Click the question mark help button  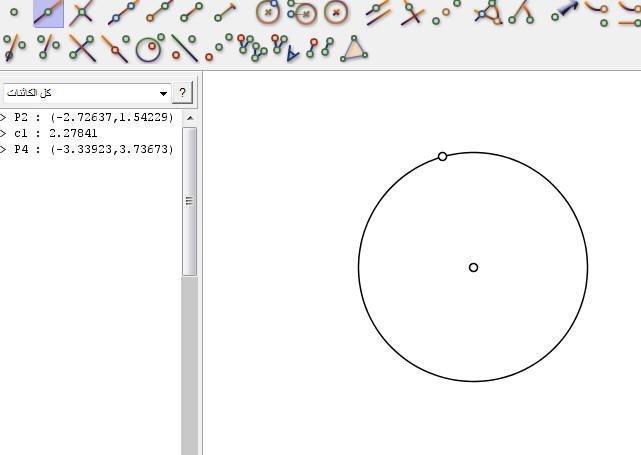(182, 93)
